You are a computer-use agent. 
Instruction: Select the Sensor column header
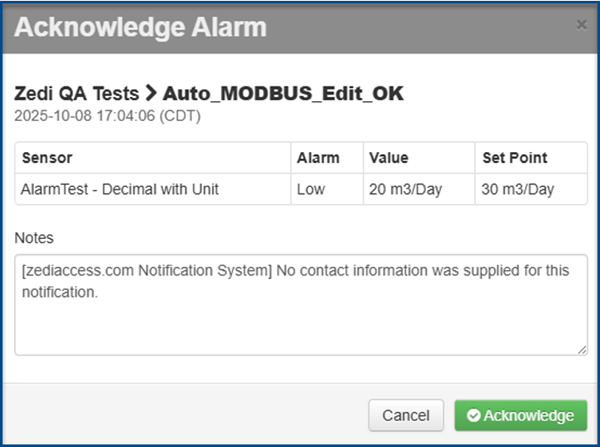click(47, 158)
